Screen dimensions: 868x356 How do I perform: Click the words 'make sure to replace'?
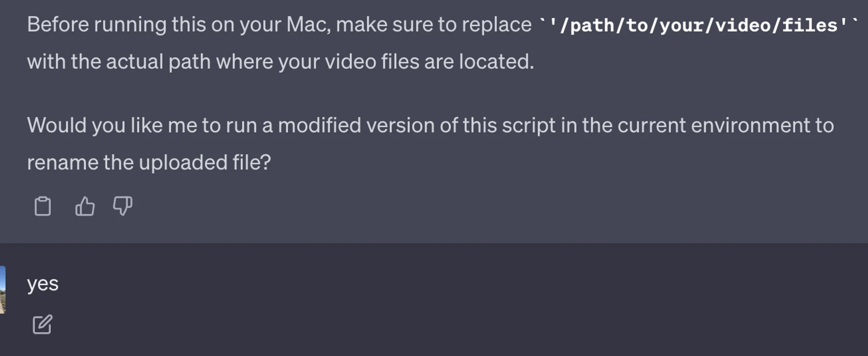pyautogui.click(x=434, y=24)
